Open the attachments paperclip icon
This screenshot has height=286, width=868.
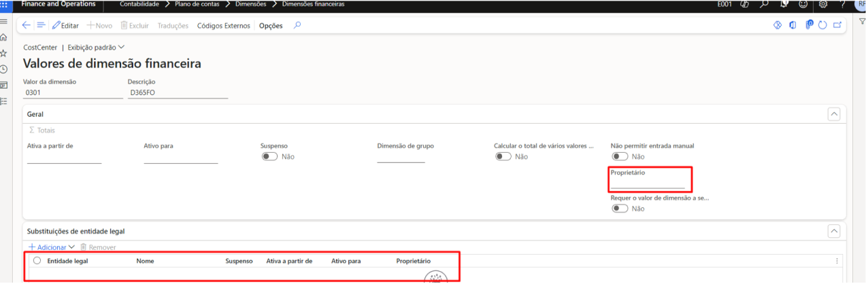809,25
